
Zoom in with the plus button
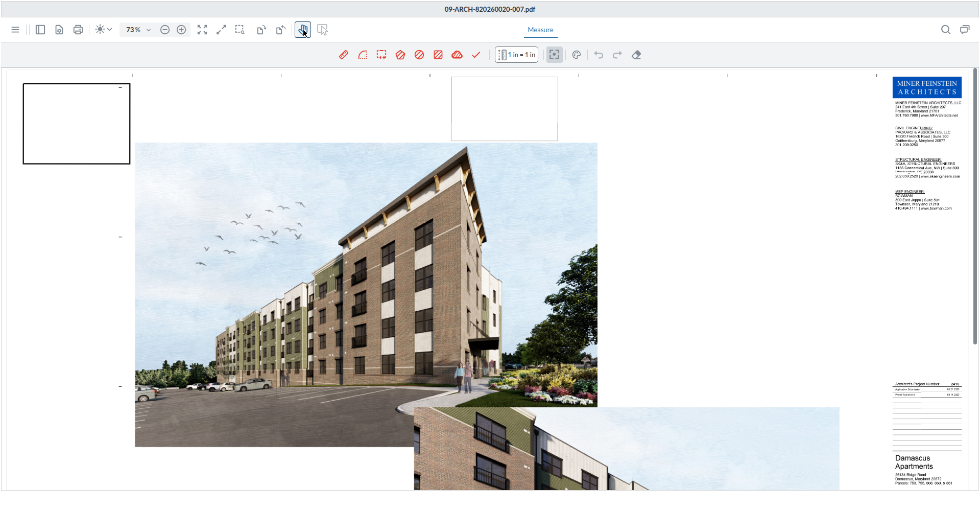click(181, 30)
